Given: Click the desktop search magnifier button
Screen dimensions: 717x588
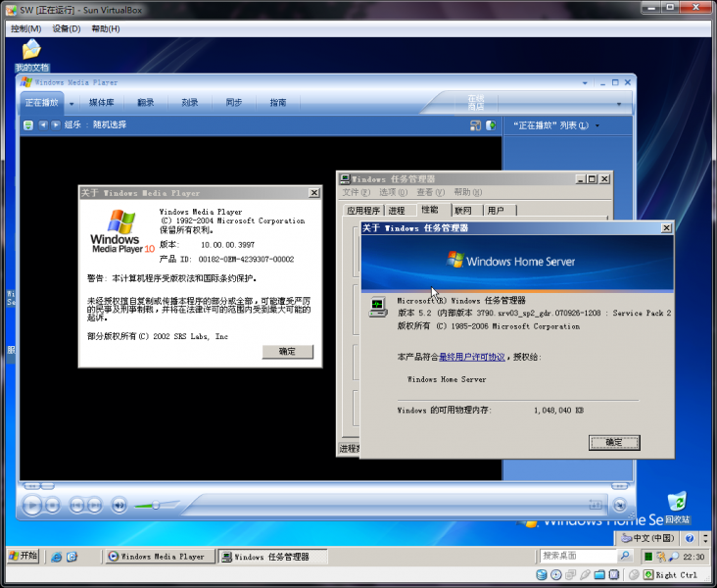Looking at the screenshot, I should 624,556.
